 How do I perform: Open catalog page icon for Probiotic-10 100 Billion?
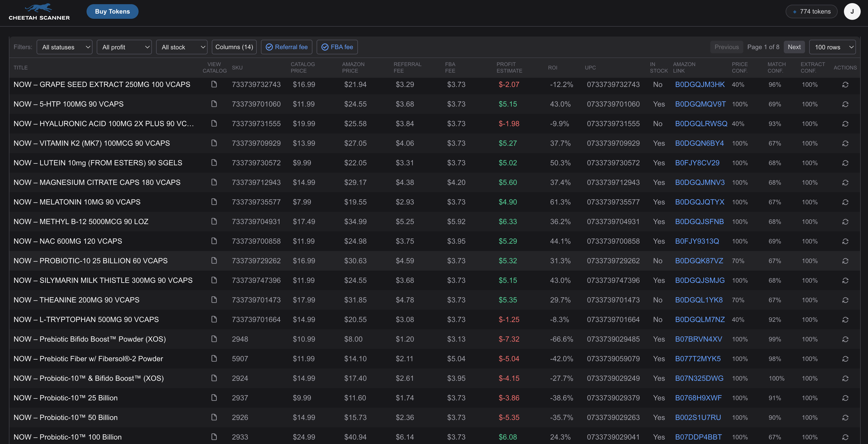click(214, 437)
